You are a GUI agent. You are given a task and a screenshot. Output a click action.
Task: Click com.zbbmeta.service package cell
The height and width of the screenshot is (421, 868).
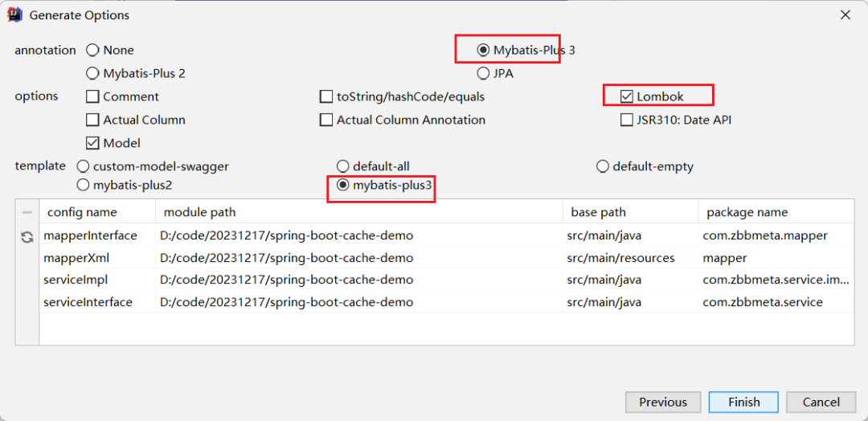776,302
